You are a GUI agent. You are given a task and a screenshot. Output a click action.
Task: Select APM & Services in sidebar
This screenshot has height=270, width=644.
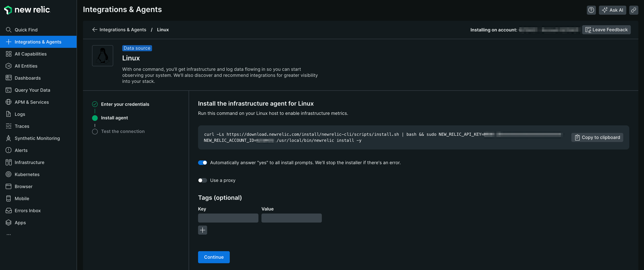[x=32, y=102]
